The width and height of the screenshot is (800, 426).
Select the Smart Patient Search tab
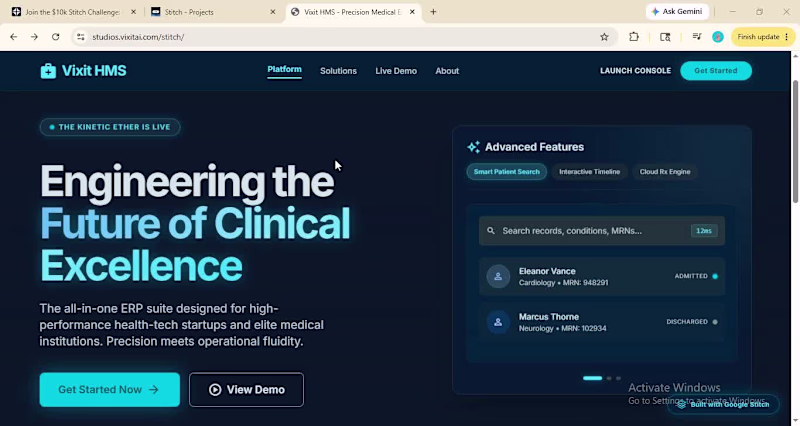click(x=507, y=172)
